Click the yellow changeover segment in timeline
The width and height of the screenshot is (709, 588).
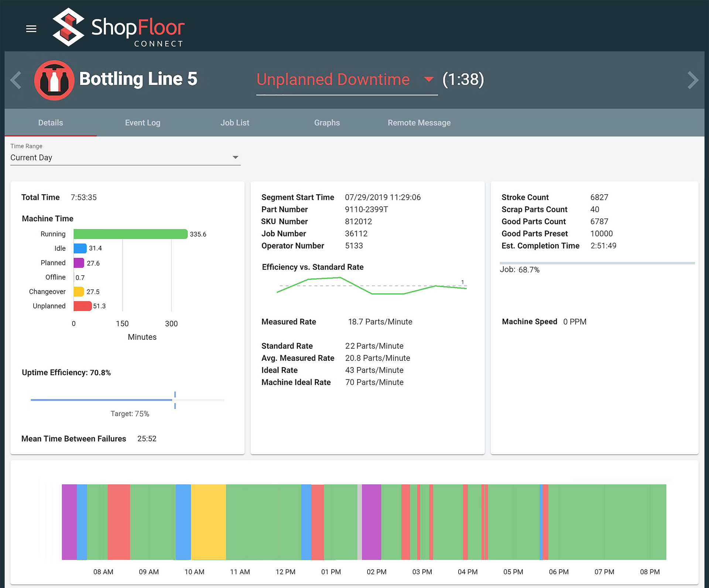(x=208, y=522)
